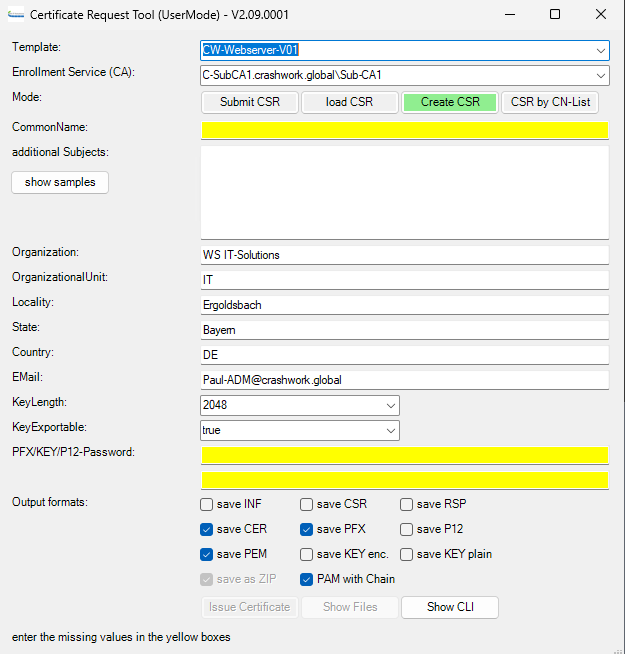Switch to CSR by CN-List mode
Viewport: 625px width, 654px height.
(x=550, y=102)
